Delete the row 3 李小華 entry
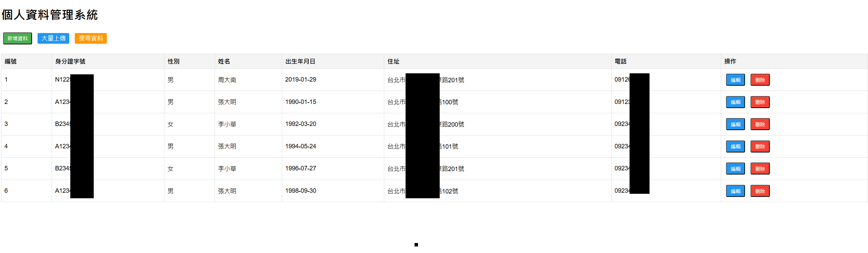The width and height of the screenshot is (868, 253). tap(759, 124)
